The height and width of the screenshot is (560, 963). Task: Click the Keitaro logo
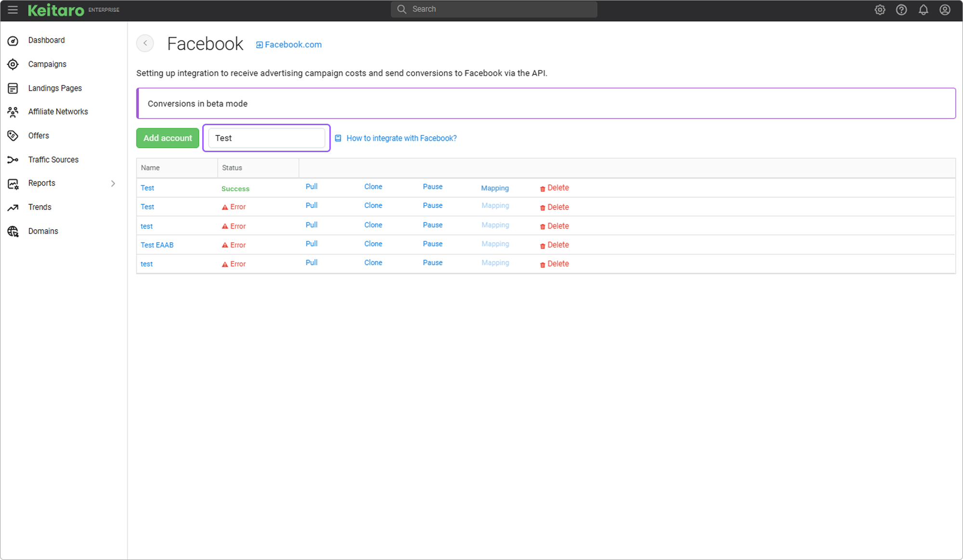(x=56, y=10)
